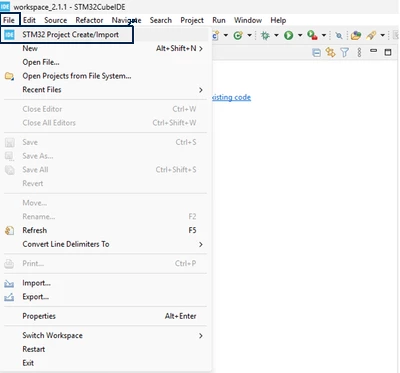Expand Convert Line Delimiters To arrow
The width and height of the screenshot is (400, 373).
point(201,244)
